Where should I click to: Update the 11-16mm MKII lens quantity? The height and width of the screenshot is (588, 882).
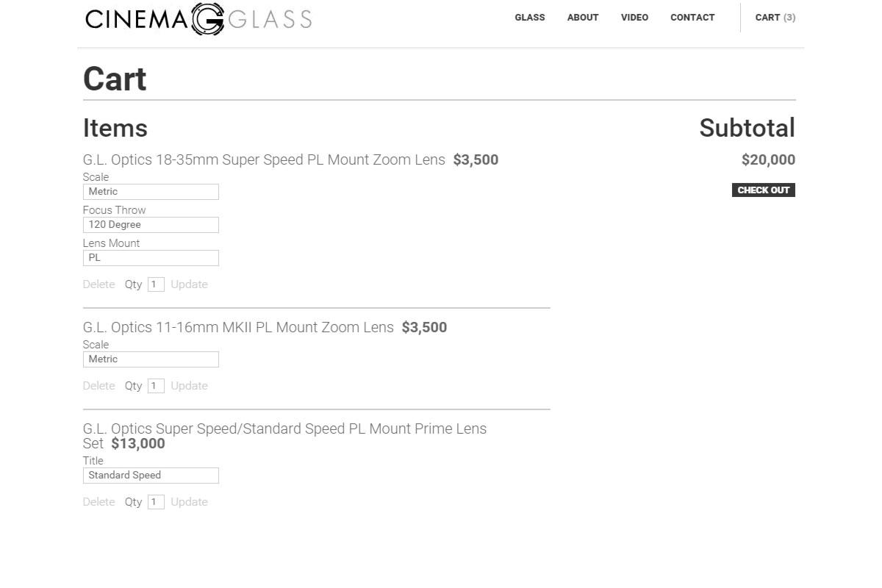point(189,386)
